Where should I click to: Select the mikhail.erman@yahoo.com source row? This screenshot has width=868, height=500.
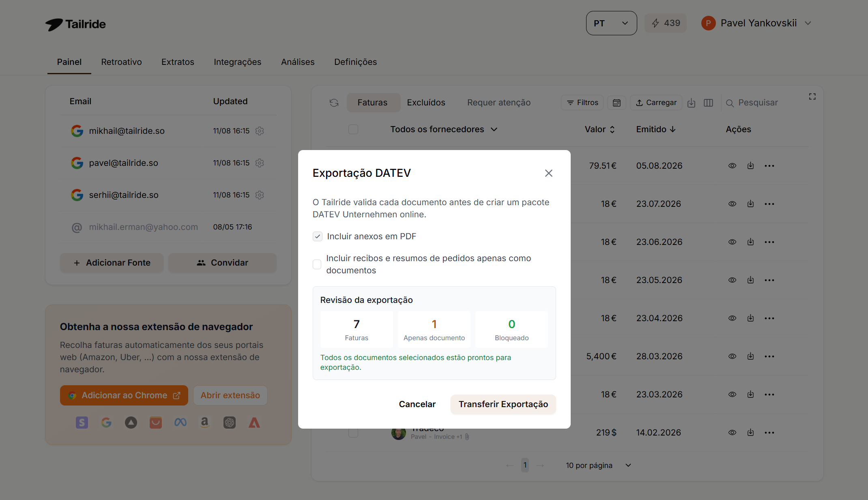(168, 227)
